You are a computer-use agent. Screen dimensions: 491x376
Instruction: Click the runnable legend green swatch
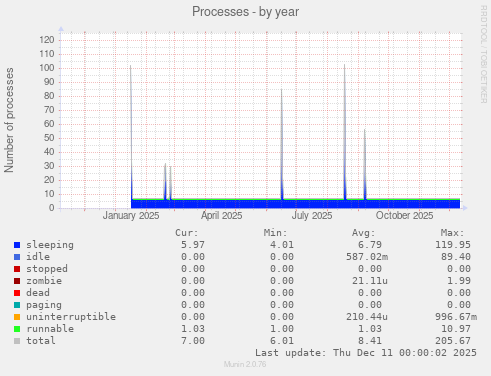coord(17,329)
